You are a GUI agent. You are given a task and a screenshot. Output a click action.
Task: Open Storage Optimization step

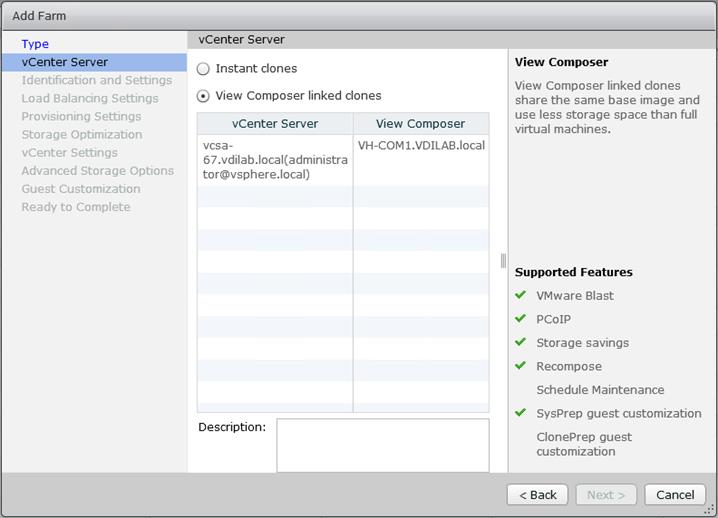pos(82,135)
